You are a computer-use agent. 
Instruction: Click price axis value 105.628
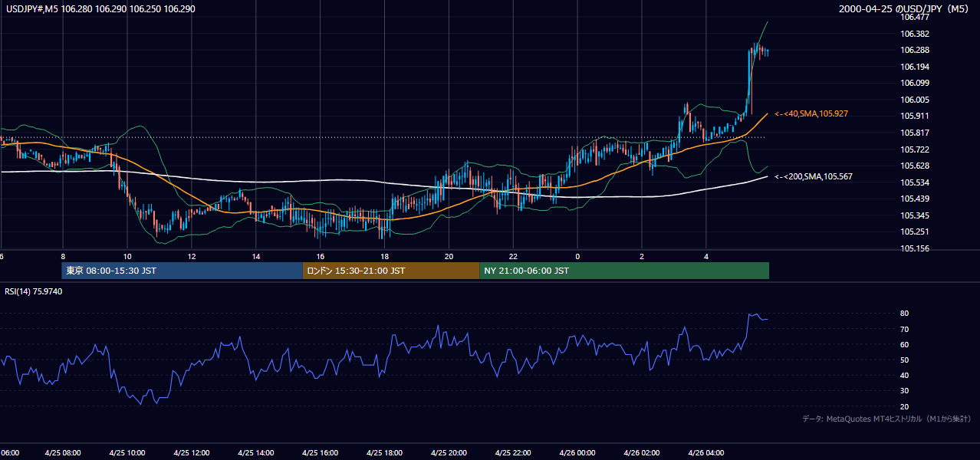coord(914,166)
